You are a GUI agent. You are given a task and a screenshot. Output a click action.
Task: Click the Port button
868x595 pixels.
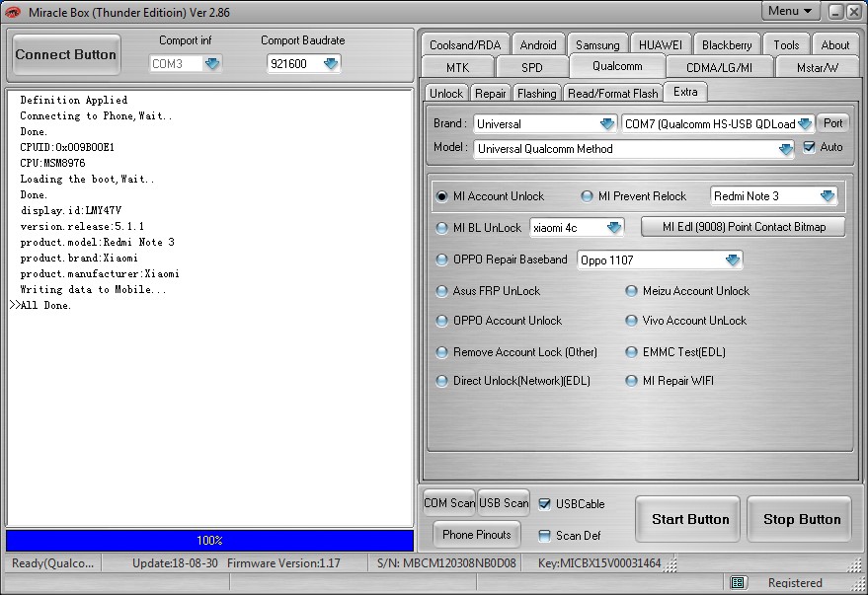[x=833, y=123]
